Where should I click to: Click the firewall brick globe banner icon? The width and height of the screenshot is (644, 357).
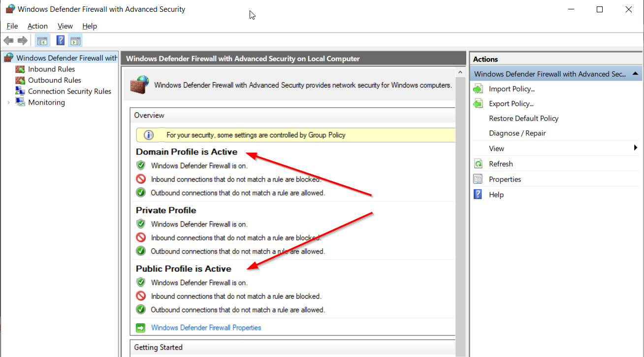(x=139, y=84)
